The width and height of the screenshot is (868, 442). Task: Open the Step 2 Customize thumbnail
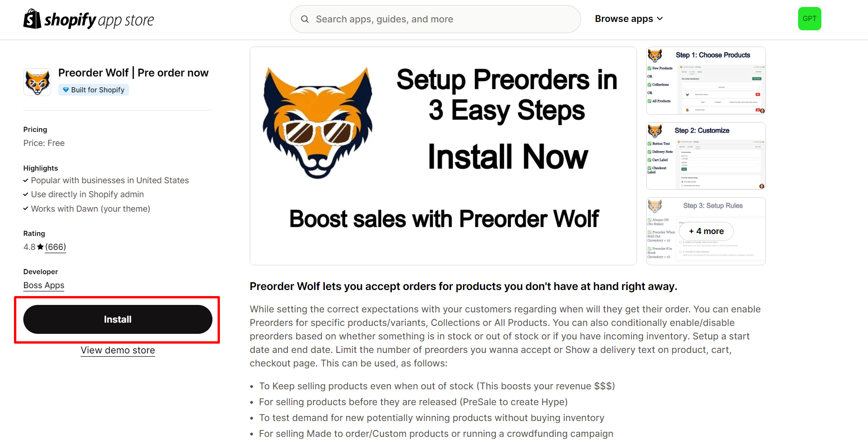(706, 156)
